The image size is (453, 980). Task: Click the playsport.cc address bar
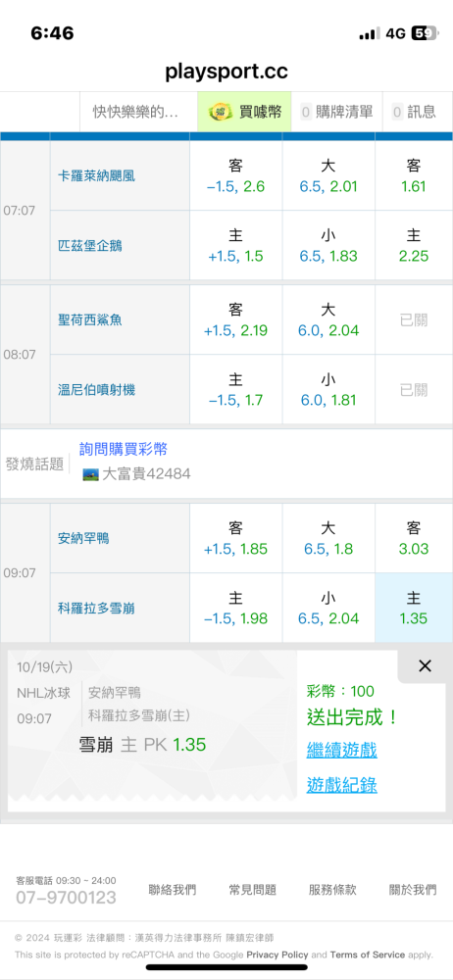coord(226,72)
